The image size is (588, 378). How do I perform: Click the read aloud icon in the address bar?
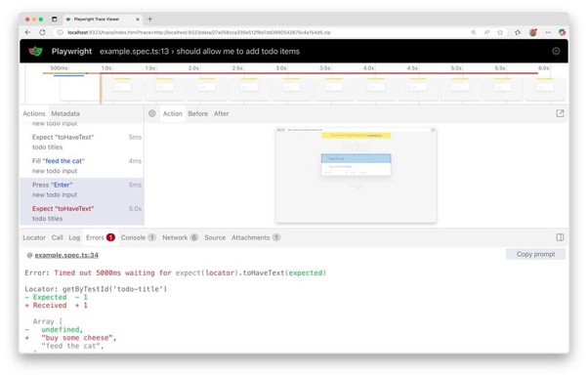point(486,32)
